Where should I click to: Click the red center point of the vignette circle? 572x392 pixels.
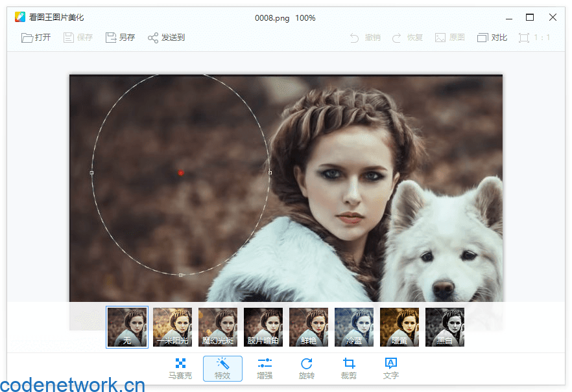[181, 173]
